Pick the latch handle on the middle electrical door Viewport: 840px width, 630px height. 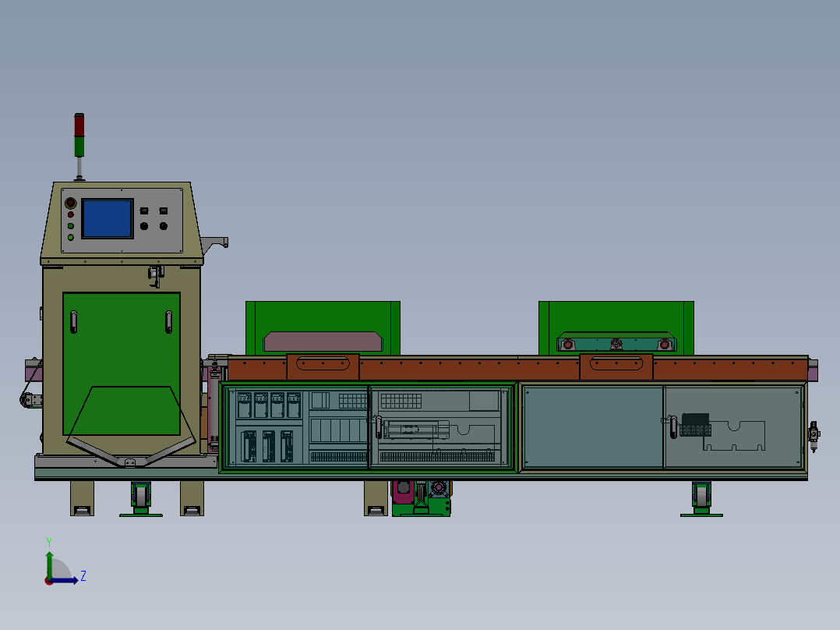378,427
